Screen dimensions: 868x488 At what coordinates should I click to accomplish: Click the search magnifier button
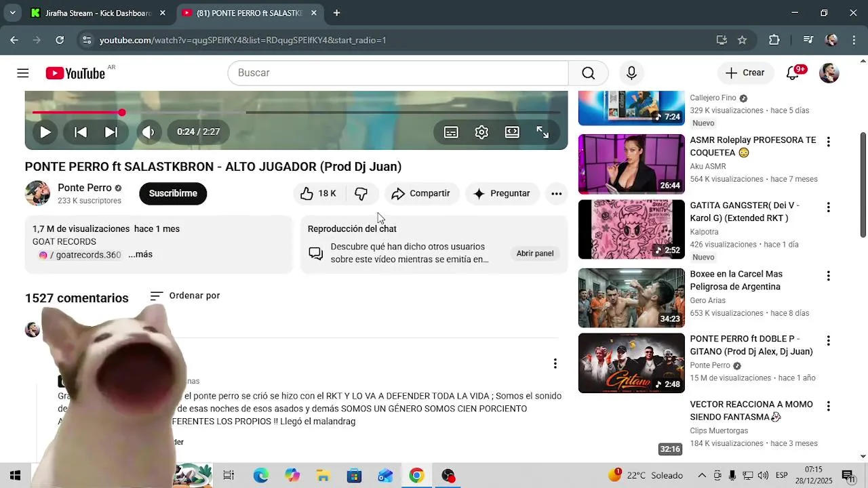point(588,73)
